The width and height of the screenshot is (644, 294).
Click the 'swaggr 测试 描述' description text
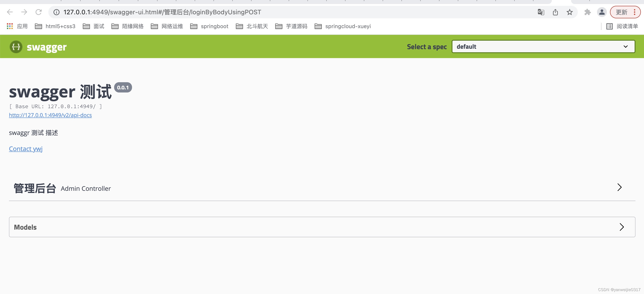coord(34,133)
